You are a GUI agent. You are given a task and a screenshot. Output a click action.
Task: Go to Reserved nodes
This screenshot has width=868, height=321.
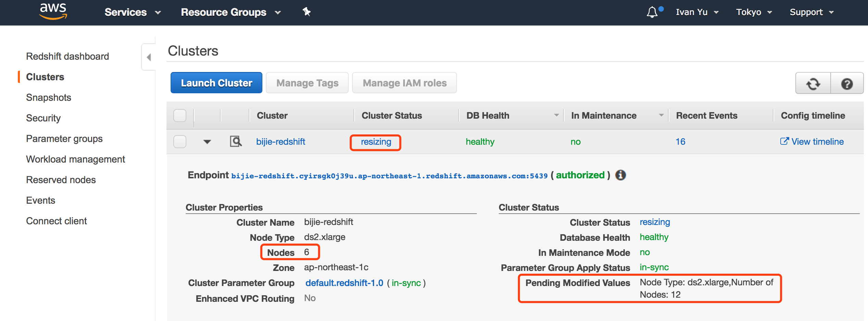(61, 180)
